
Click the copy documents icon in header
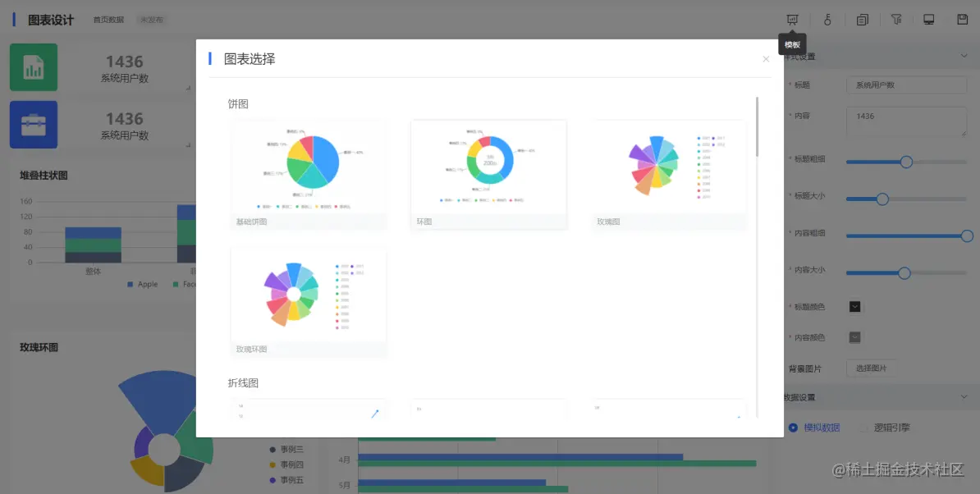pos(863,20)
